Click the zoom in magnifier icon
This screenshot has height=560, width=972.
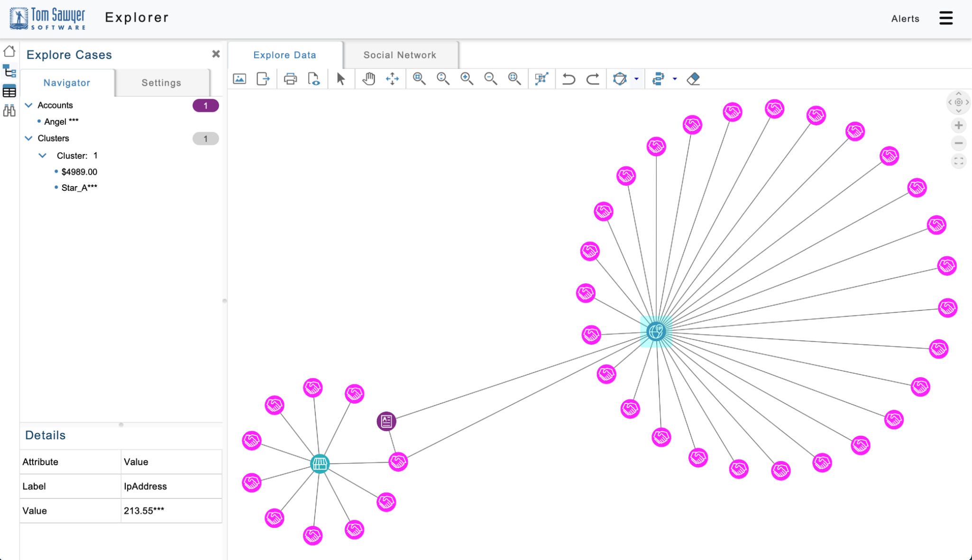tap(467, 79)
